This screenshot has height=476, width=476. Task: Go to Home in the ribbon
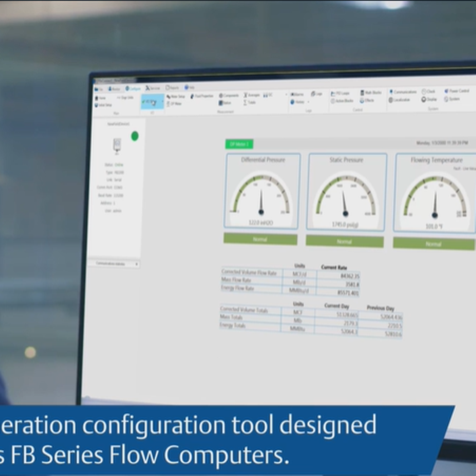point(100,99)
